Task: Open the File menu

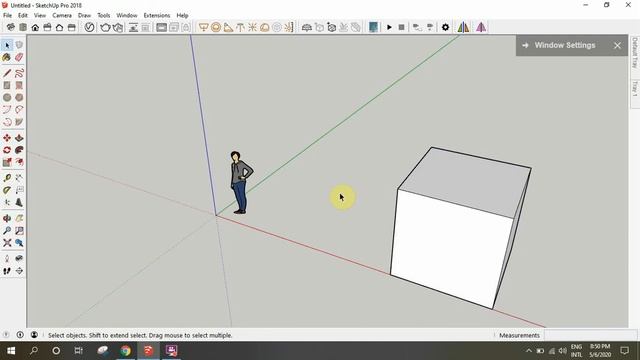Action: (x=7, y=16)
